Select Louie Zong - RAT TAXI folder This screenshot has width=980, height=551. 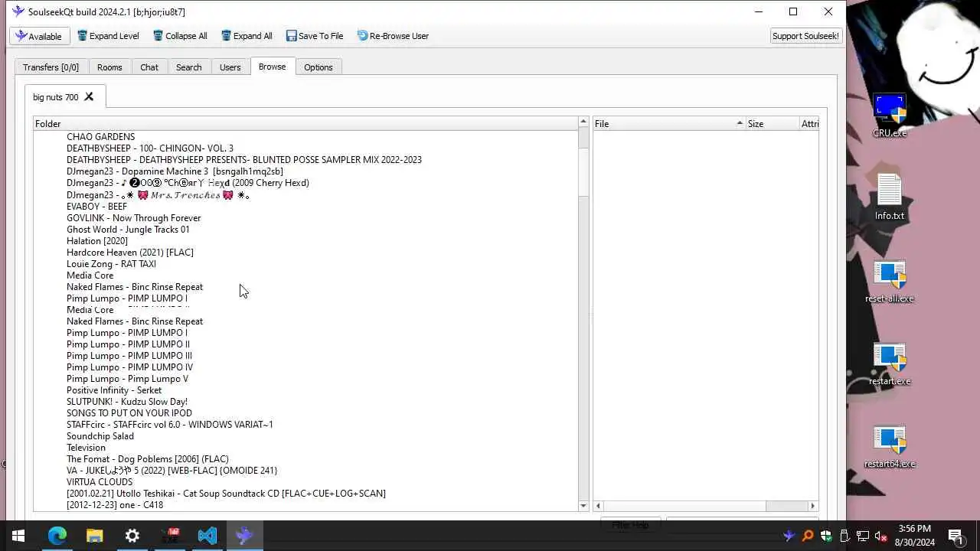(111, 263)
